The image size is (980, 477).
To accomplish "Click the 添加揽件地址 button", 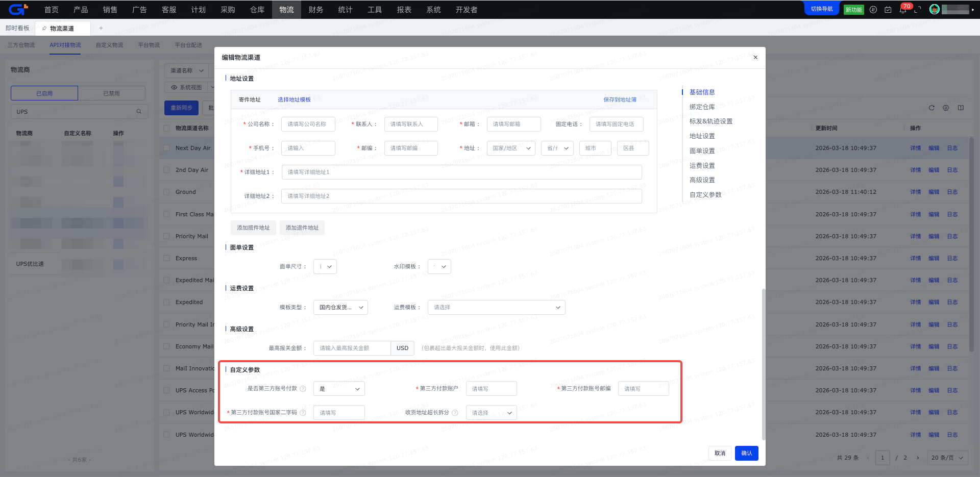I will coord(253,228).
